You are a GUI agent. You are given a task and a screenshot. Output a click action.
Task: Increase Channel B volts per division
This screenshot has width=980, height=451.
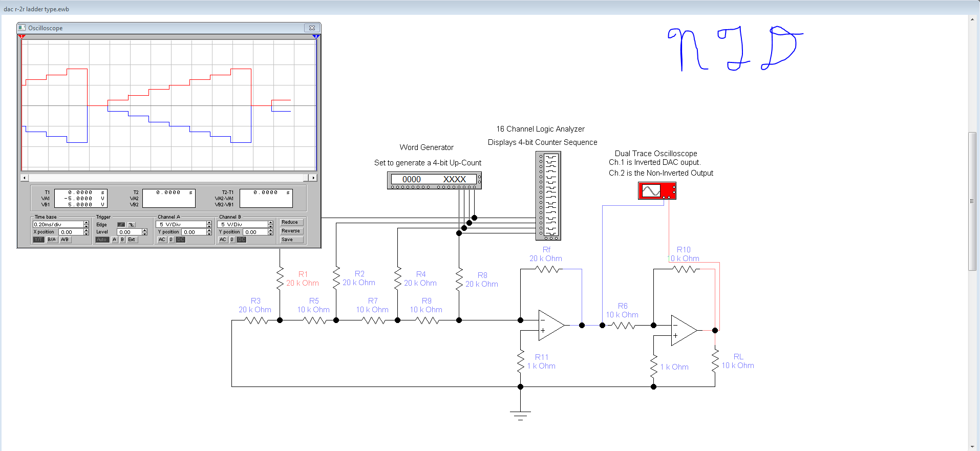[x=270, y=223]
